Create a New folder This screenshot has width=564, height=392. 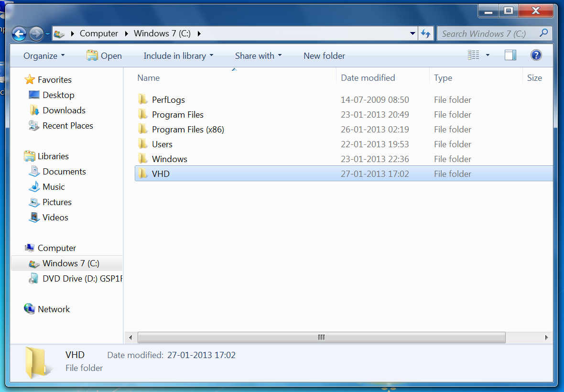tap(324, 56)
